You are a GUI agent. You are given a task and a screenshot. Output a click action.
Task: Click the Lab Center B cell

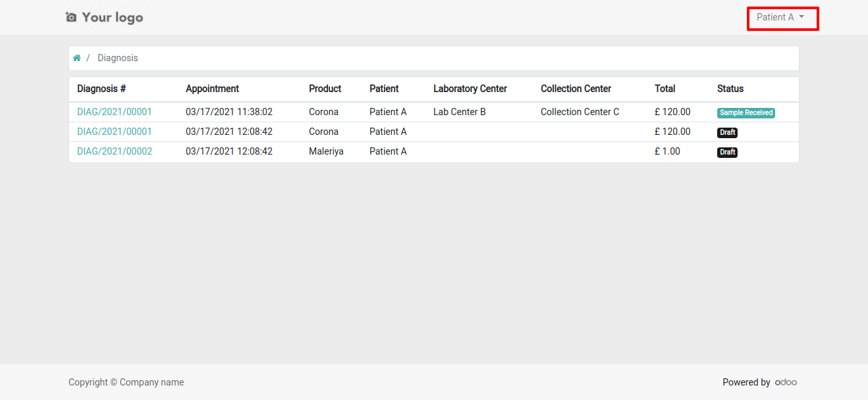(460, 112)
